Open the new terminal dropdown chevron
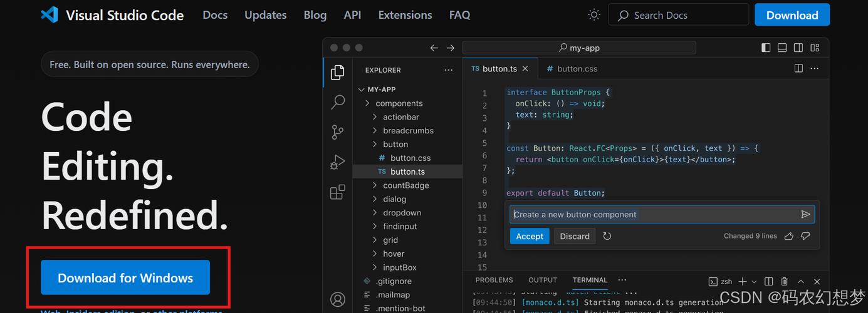This screenshot has height=313, width=868. [x=754, y=282]
